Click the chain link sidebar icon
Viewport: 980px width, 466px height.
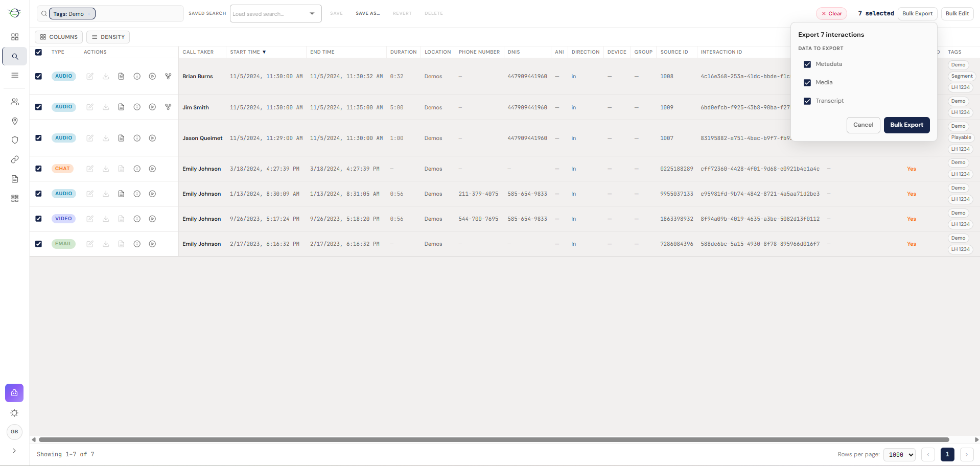(x=15, y=159)
